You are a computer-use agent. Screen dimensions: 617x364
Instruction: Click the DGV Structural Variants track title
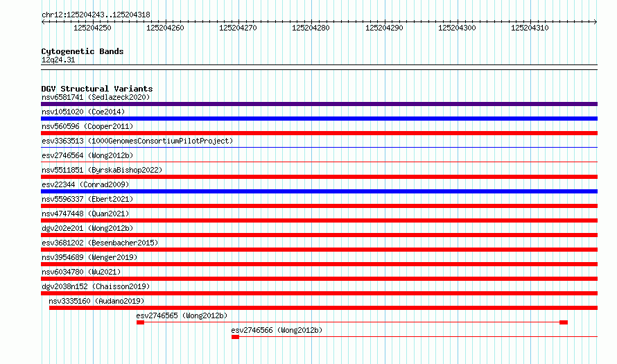tap(97, 89)
